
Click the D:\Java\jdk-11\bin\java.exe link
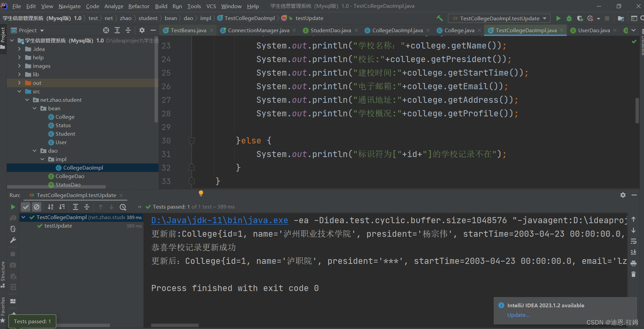point(220,220)
